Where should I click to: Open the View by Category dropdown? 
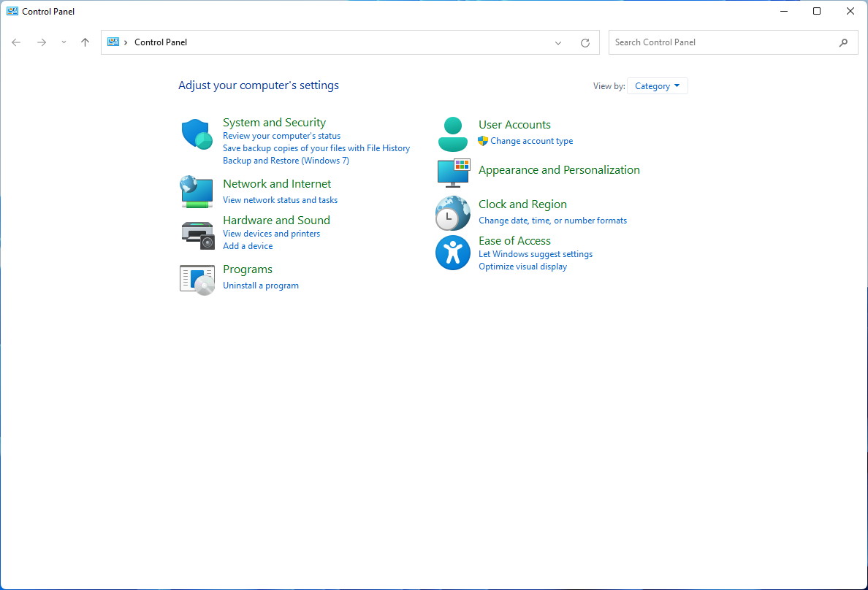tap(657, 85)
